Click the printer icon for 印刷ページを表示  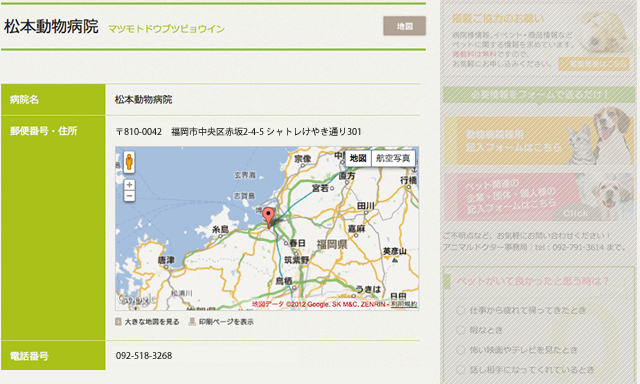click(x=192, y=322)
